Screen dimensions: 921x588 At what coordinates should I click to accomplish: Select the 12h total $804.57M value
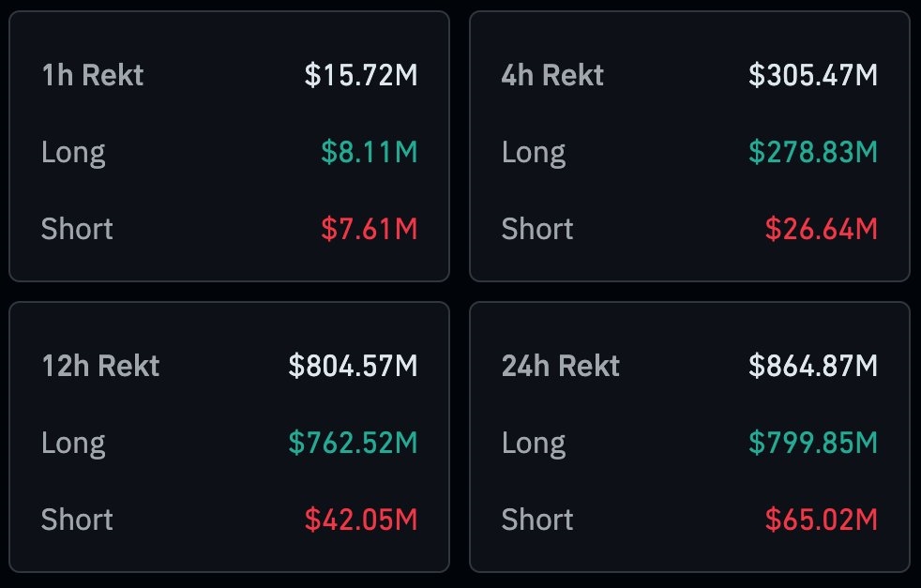353,366
